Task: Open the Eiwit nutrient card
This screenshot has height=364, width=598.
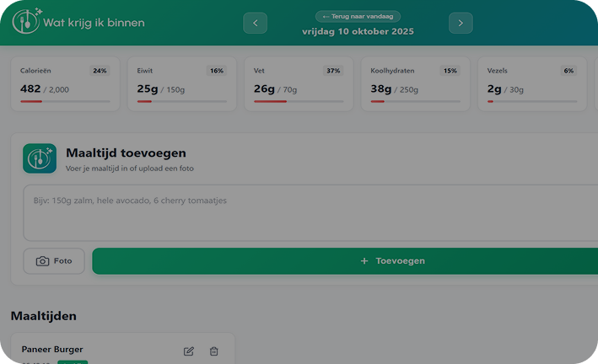Action: pos(182,84)
